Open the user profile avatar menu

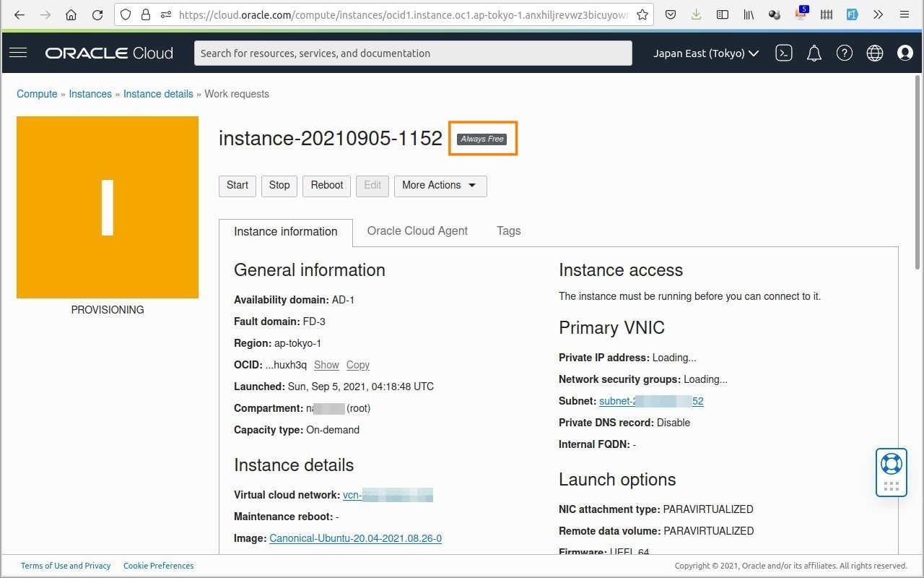(x=905, y=53)
